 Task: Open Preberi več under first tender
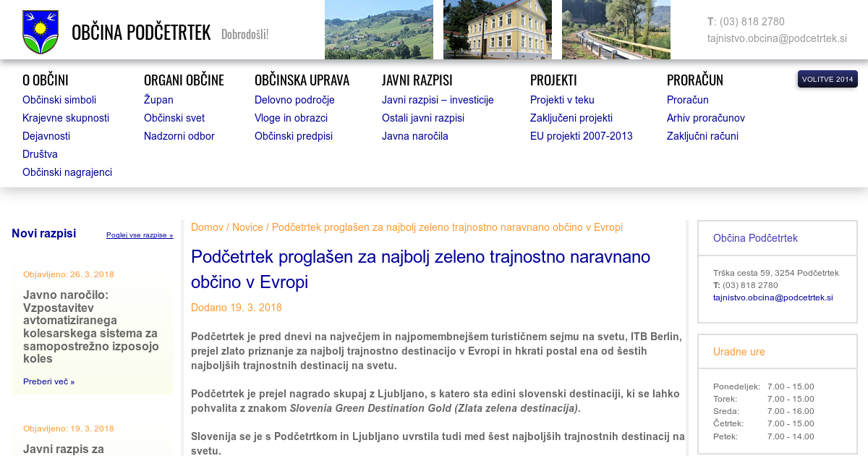click(x=48, y=381)
